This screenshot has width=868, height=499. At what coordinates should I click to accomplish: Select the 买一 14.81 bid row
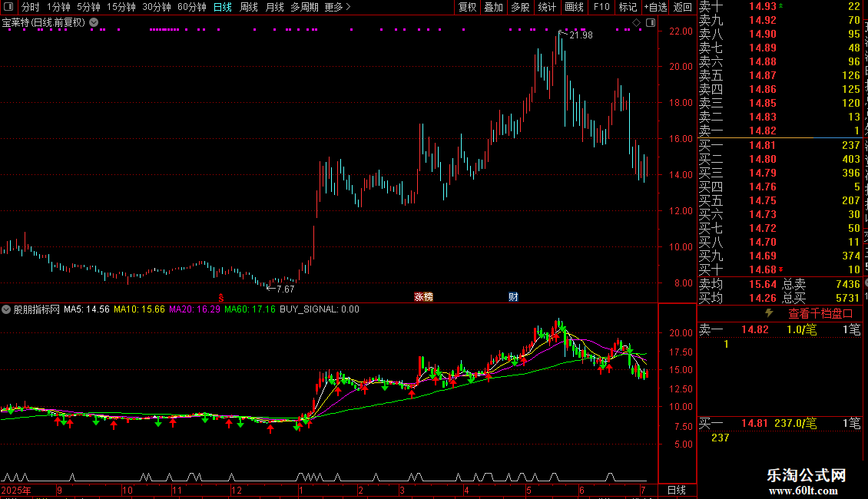coord(780,145)
